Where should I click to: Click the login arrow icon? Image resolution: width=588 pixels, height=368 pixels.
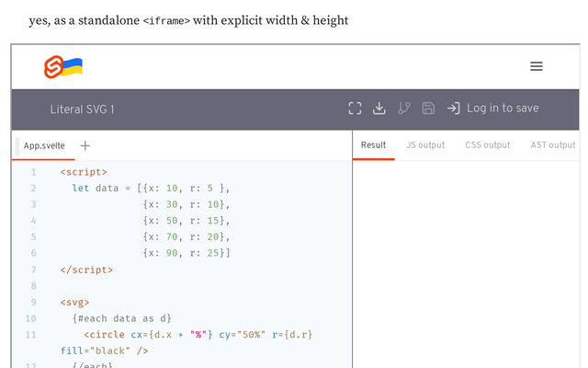pyautogui.click(x=453, y=109)
